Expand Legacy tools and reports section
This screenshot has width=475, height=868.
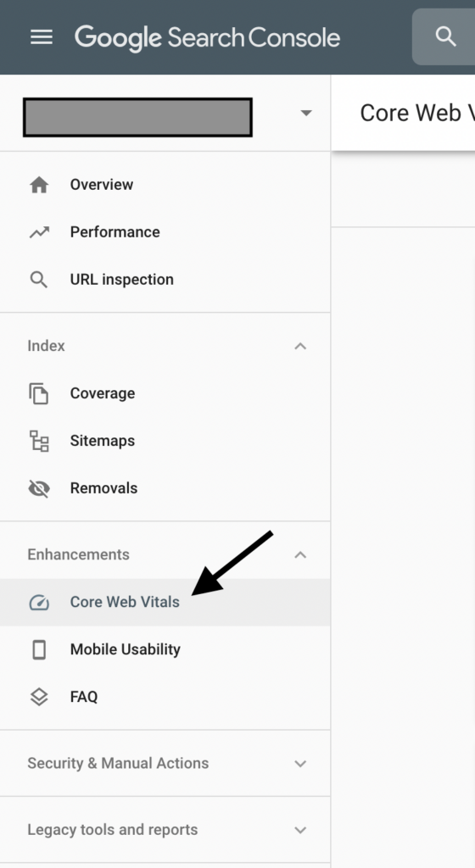[x=300, y=831]
